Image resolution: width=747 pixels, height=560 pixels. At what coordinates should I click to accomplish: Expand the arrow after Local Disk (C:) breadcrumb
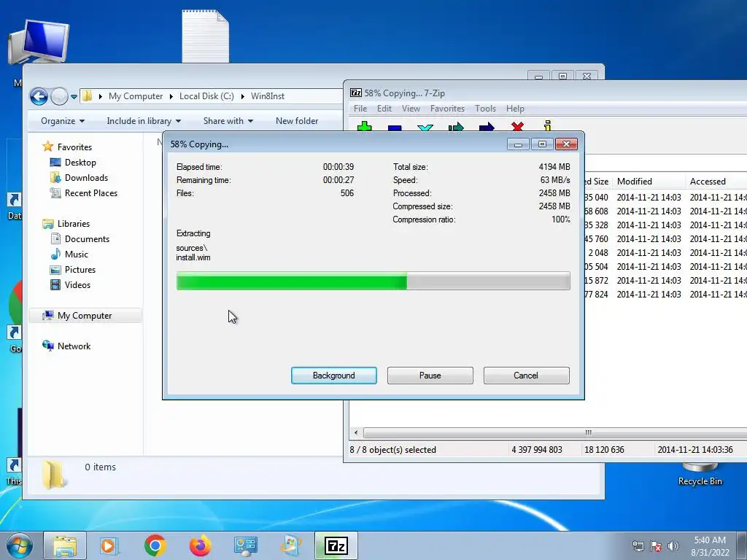pyautogui.click(x=242, y=97)
